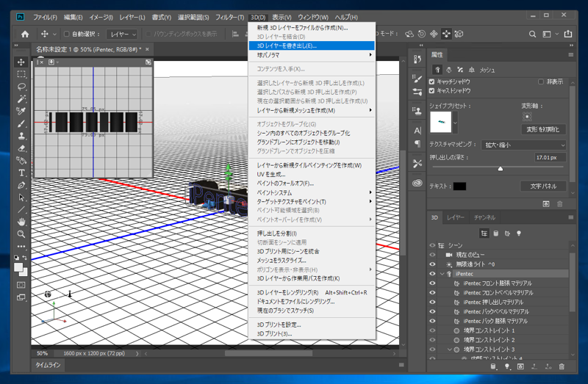Collapse 境界コンストレイント 3 tree node
Screen dimensions: 588x384
coord(450,349)
